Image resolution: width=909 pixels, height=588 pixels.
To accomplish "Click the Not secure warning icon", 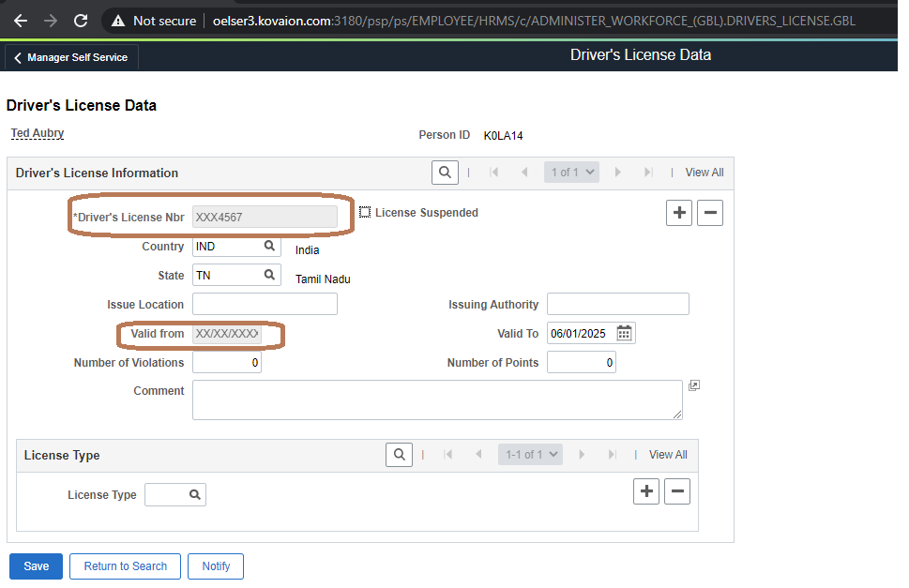I will click(118, 21).
